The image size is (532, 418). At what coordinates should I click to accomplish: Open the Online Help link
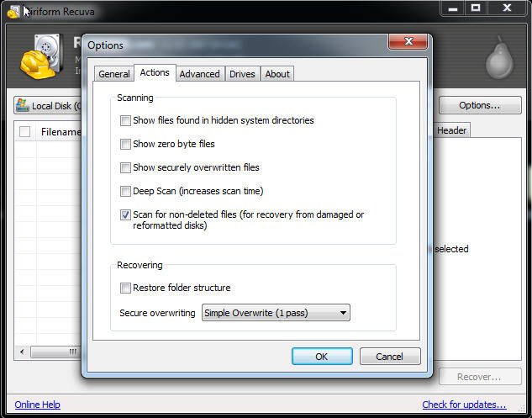tap(37, 405)
